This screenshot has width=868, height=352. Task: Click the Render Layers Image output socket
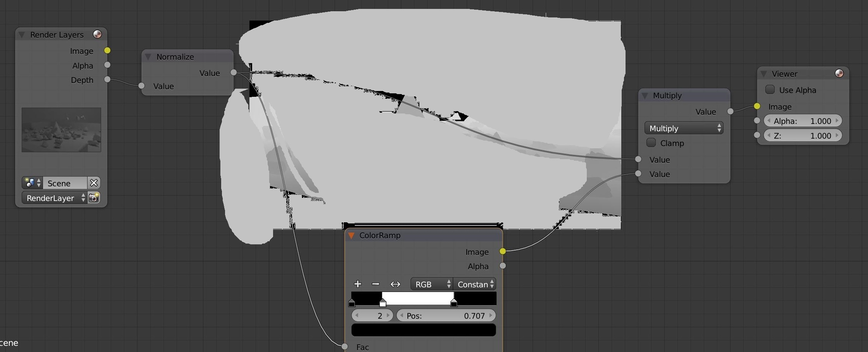coord(107,50)
